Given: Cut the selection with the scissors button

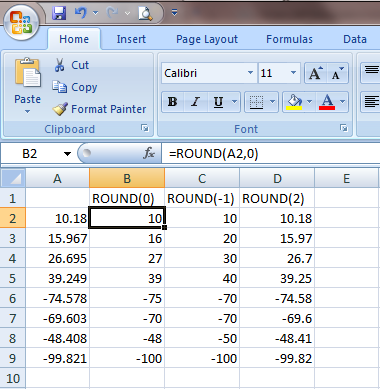Looking at the screenshot, I should click(72, 65).
